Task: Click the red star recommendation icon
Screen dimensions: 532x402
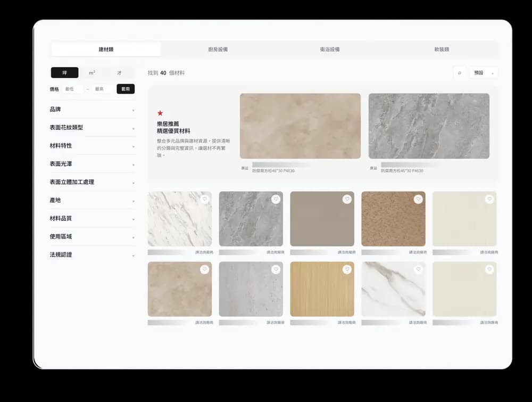Action: click(x=160, y=113)
